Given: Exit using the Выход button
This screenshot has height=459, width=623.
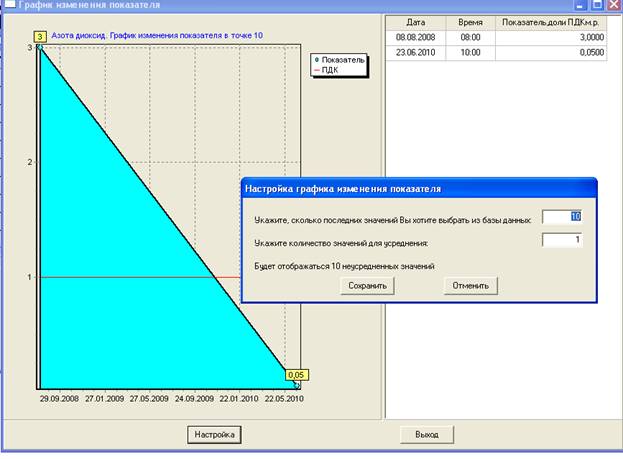Looking at the screenshot, I should coord(427,434).
